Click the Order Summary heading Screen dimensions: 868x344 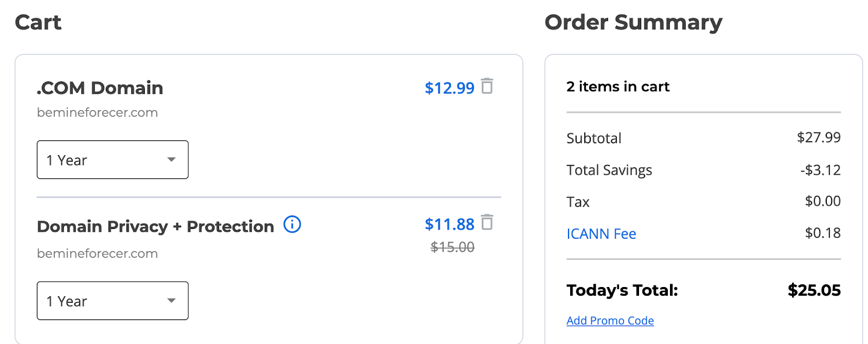633,22
